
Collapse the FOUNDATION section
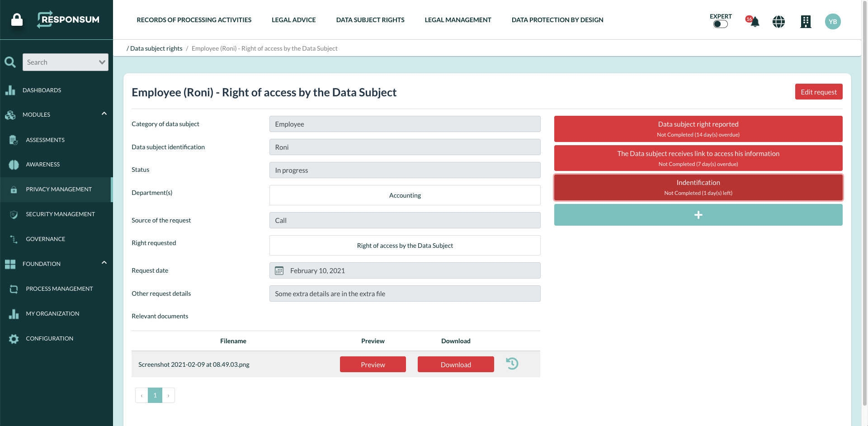[x=104, y=263]
